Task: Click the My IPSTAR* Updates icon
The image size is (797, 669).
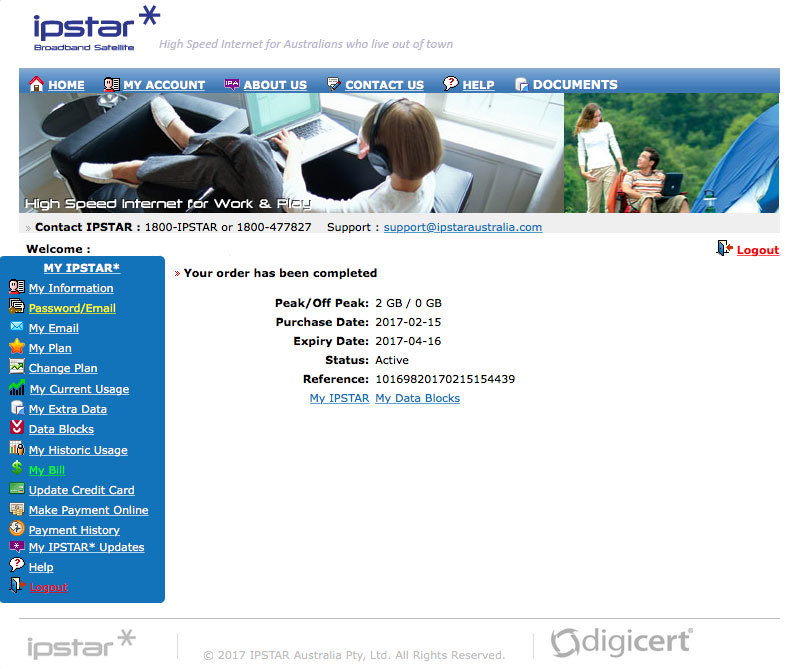Action: (17, 546)
